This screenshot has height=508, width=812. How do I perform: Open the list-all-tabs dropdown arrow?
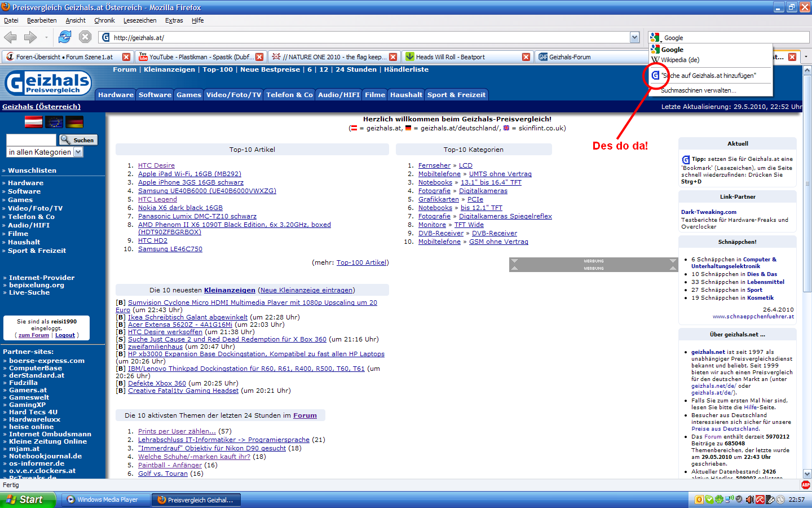click(x=806, y=57)
